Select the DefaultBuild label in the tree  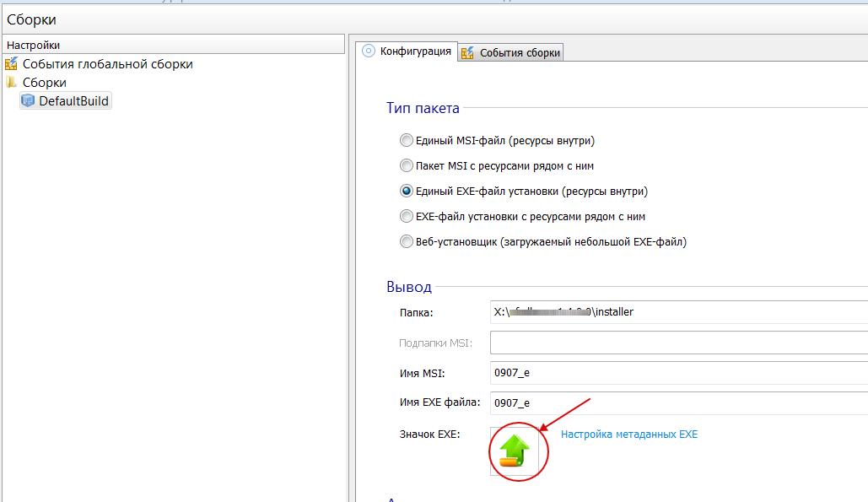coord(74,101)
